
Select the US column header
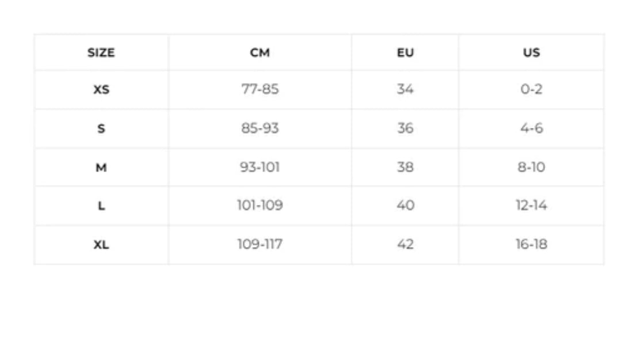pyautogui.click(x=531, y=53)
